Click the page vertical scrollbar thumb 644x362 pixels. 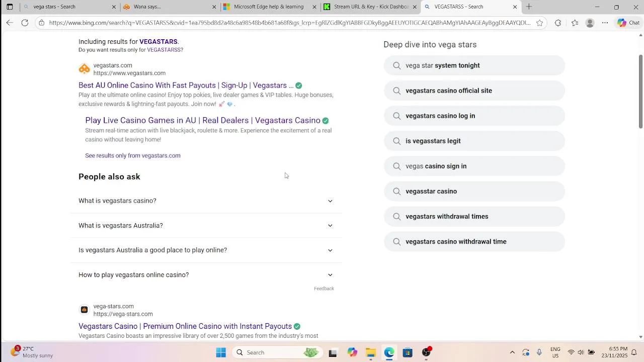[640, 92]
